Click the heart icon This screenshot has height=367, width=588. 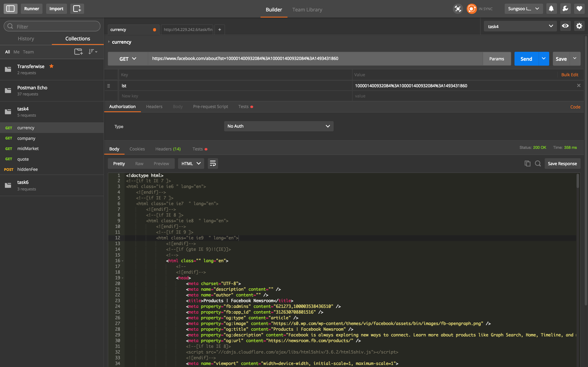579,9
